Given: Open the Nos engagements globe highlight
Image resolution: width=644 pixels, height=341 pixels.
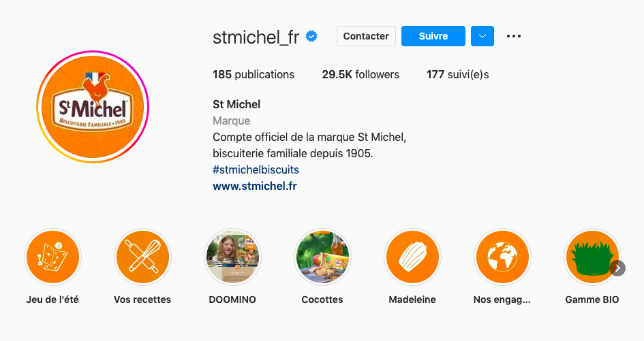Looking at the screenshot, I should 502,257.
